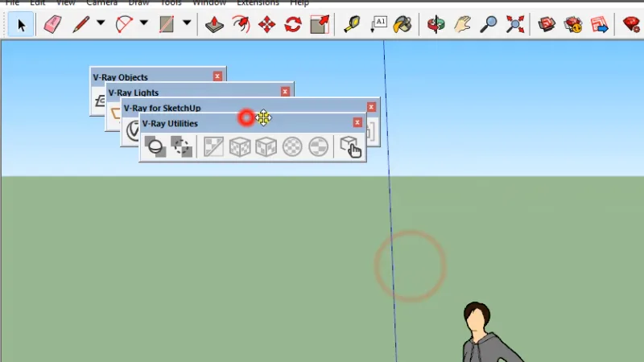Screen dimensions: 644x362
Task: Activate the Orbit tool
Action: 436,25
